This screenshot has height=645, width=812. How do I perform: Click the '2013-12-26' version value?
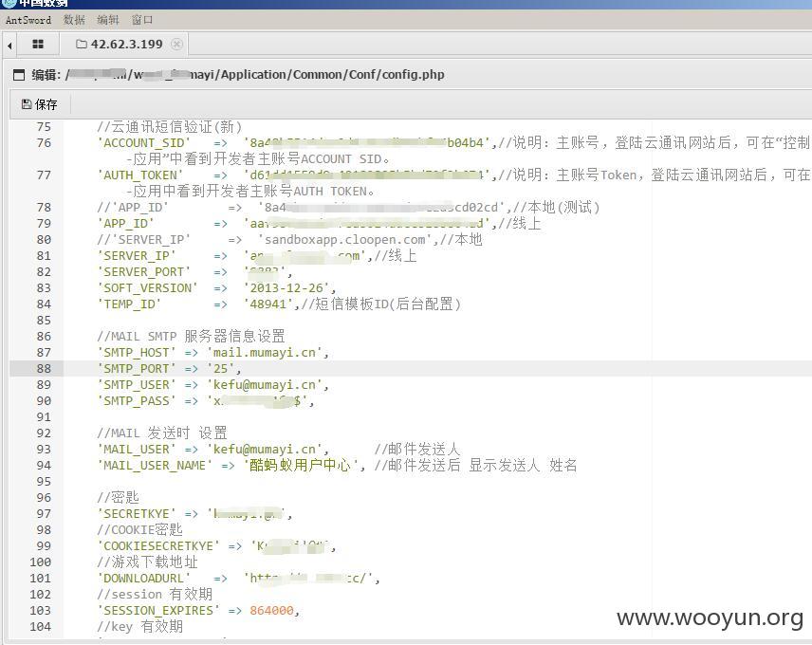click(286, 287)
